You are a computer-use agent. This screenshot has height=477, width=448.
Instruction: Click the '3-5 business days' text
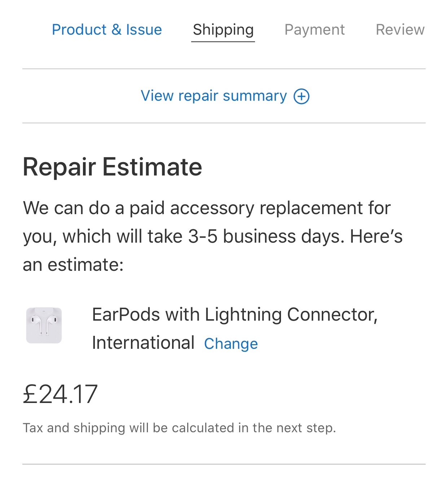coord(265,237)
